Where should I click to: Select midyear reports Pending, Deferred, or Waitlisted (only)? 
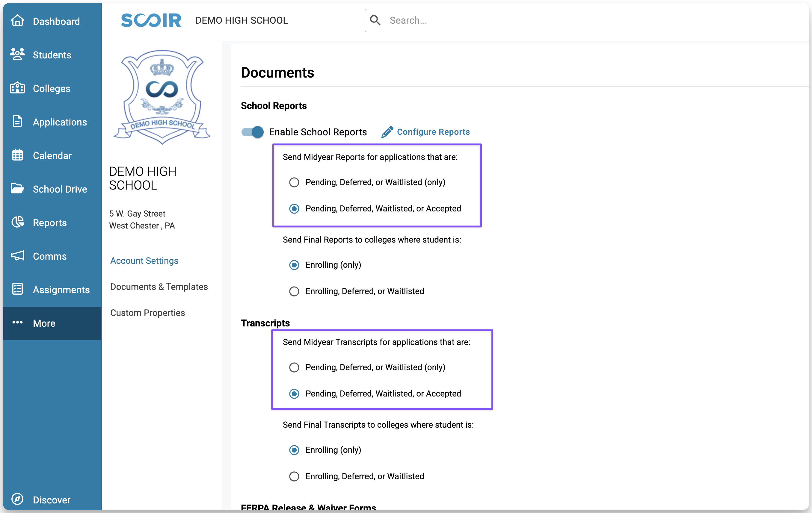point(294,182)
